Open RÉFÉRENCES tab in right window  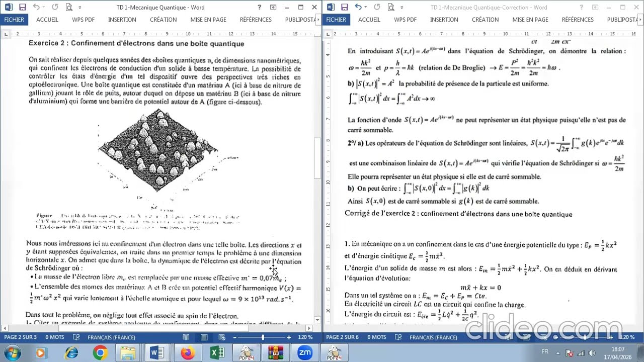[x=578, y=20]
